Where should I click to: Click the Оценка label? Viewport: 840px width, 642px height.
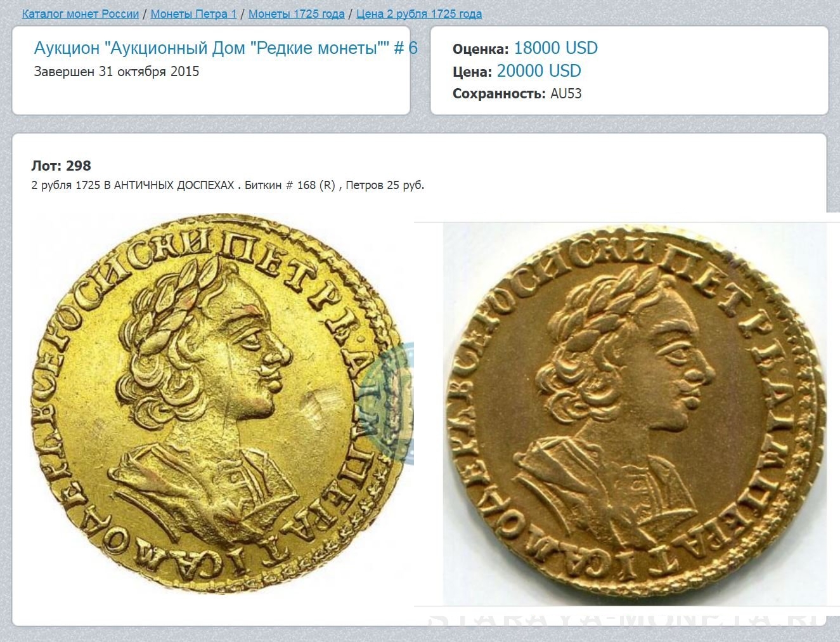[x=481, y=49]
